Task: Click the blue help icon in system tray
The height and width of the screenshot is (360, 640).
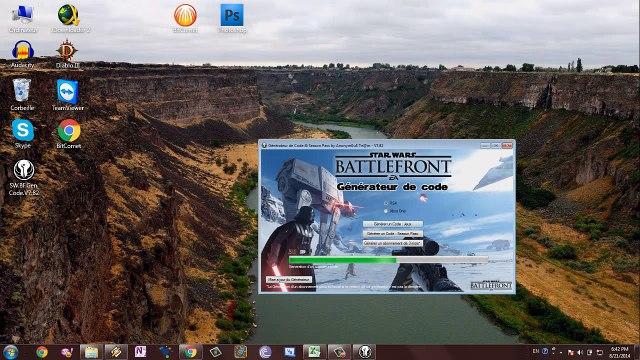Action: coord(545,351)
